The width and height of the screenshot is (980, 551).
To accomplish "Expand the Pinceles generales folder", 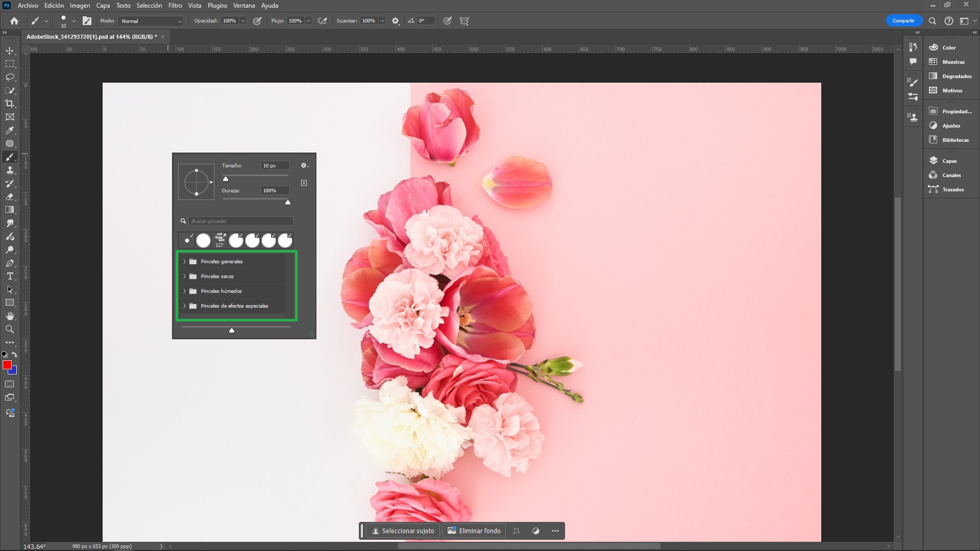I will coord(184,261).
